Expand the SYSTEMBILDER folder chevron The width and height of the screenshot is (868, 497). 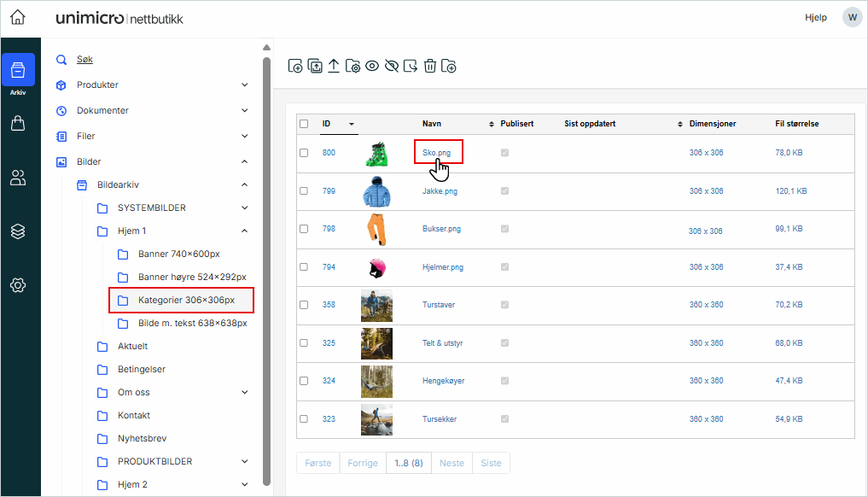pos(245,208)
